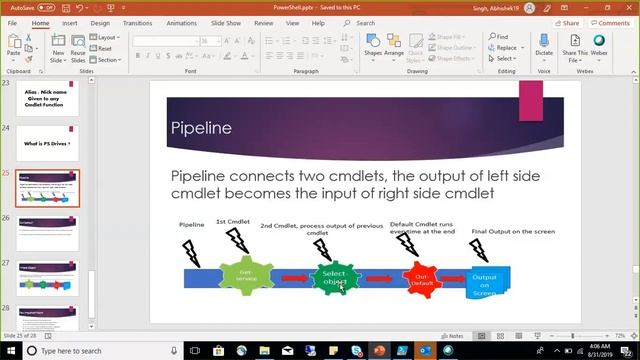Click the Pipeline title text
The width and height of the screenshot is (640, 360).
click(x=201, y=128)
